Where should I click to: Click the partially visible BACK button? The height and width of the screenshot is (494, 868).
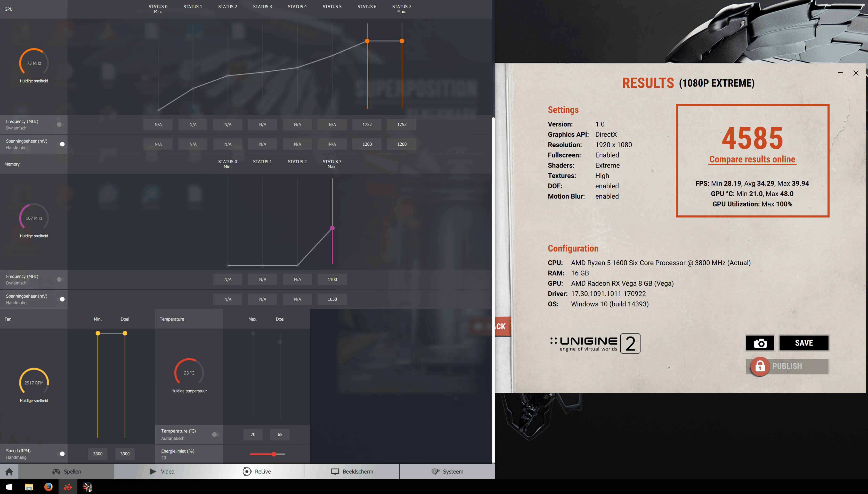502,326
